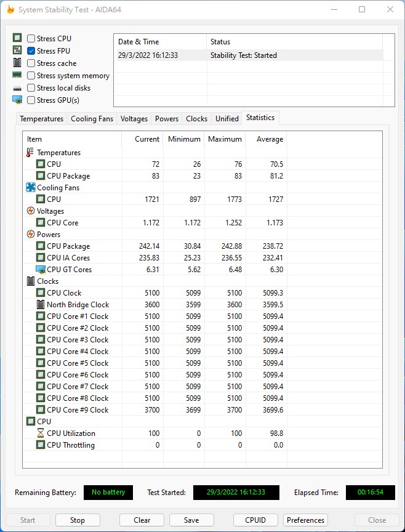Screen dimensions: 405x532
Task: Click the icon beside North Bridge Clock
Action: coord(41,304)
